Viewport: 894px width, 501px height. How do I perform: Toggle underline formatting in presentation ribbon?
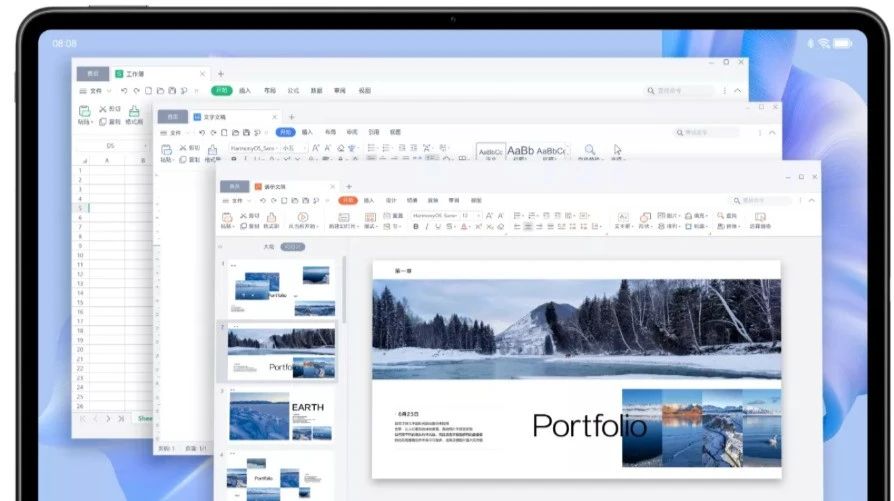point(438,227)
